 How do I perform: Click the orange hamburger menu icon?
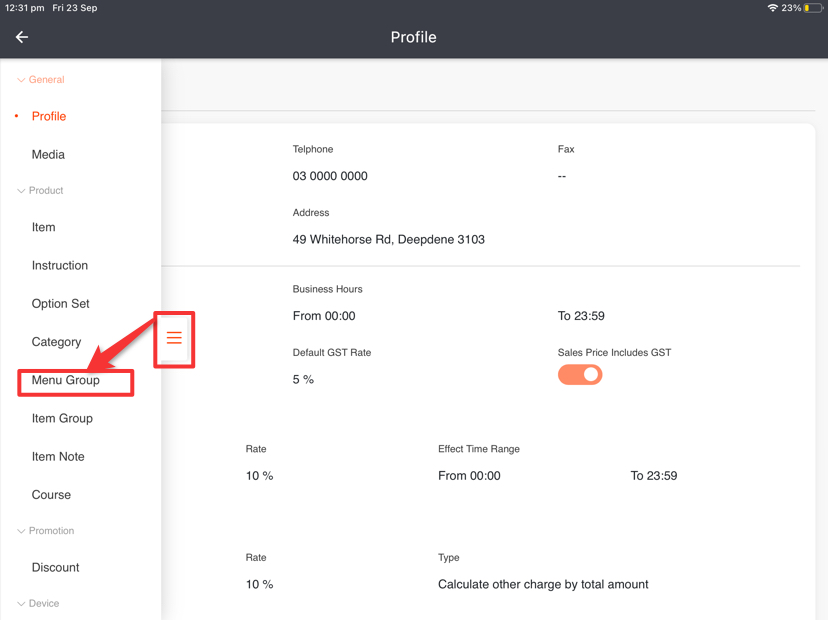pos(174,338)
